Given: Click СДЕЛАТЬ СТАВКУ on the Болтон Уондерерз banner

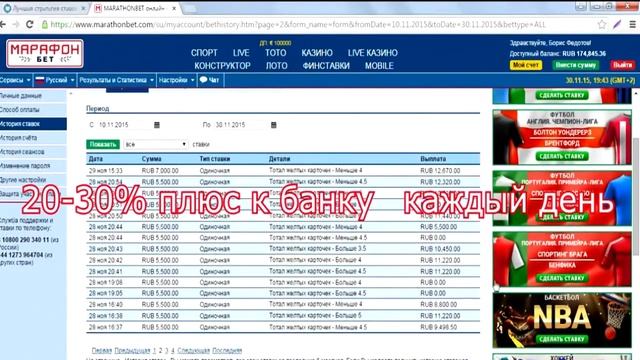Looking at the screenshot, I should pos(562,156).
